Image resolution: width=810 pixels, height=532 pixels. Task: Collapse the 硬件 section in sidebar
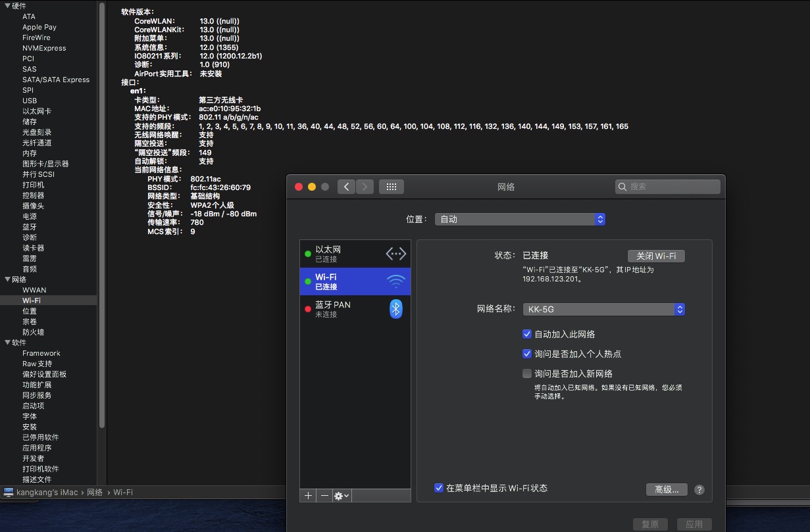click(7, 6)
